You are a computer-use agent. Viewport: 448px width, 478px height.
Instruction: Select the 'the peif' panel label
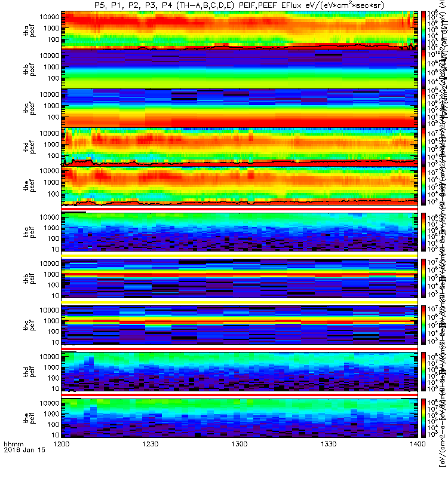pyautogui.click(x=29, y=418)
